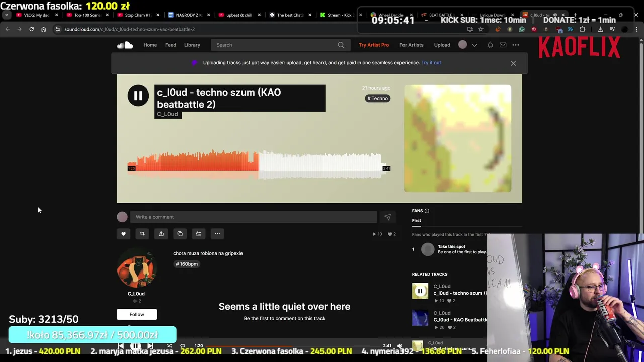Open the tab search dropdown arrow
This screenshot has height=362, width=644.
click(x=6, y=15)
